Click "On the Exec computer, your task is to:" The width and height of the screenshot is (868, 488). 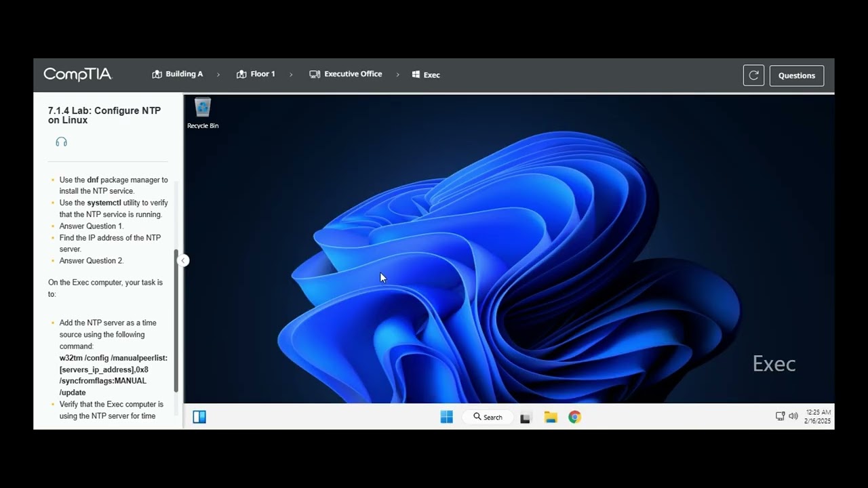tap(106, 288)
